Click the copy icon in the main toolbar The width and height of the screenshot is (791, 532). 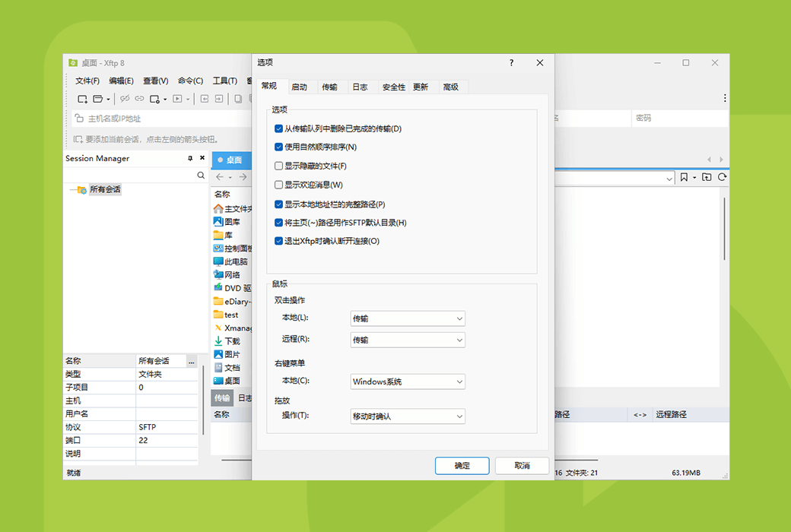click(x=238, y=99)
